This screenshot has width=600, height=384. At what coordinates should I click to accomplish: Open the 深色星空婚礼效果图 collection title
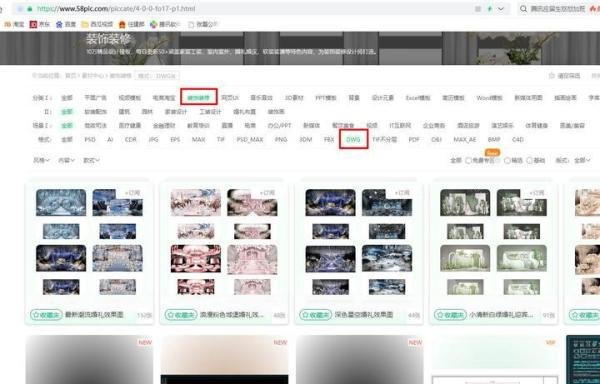point(364,315)
